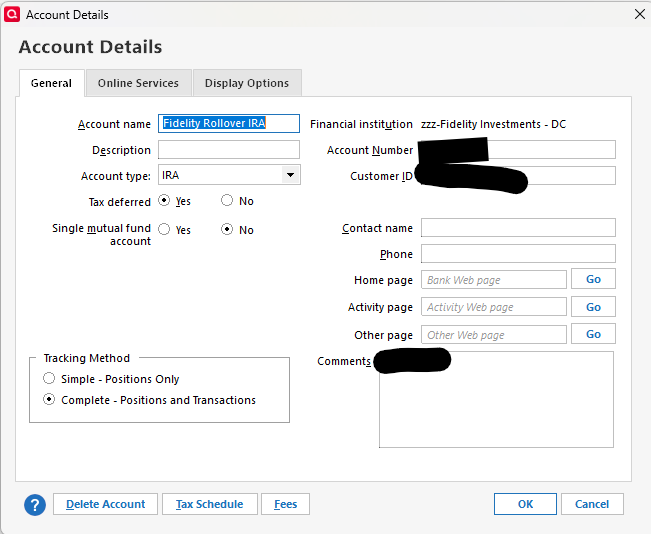Confirm with the OK button

point(525,504)
